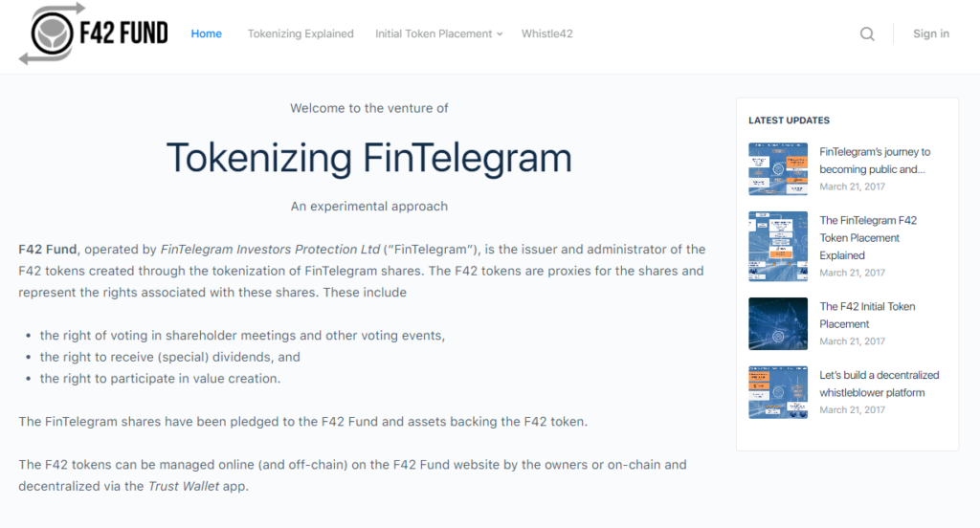The height and width of the screenshot is (528, 980).
Task: Click the "Latest Updates" sidebar heading
Action: click(x=789, y=121)
